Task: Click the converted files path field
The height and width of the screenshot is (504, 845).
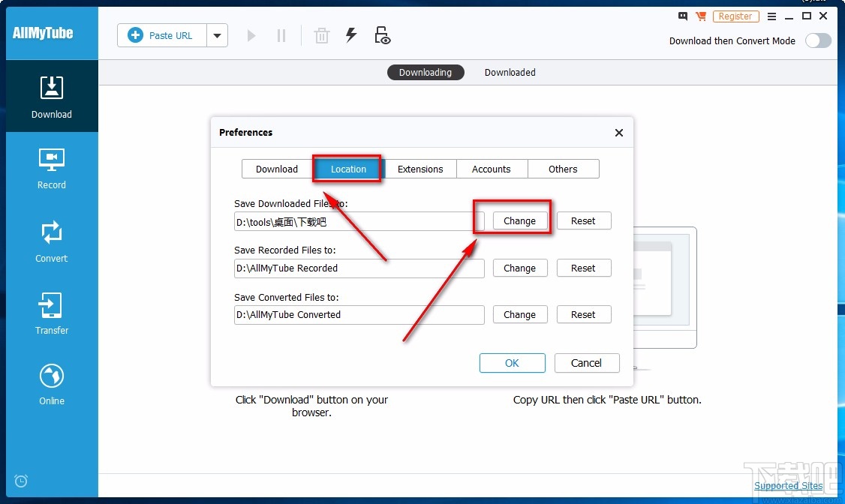Action: pos(359,315)
